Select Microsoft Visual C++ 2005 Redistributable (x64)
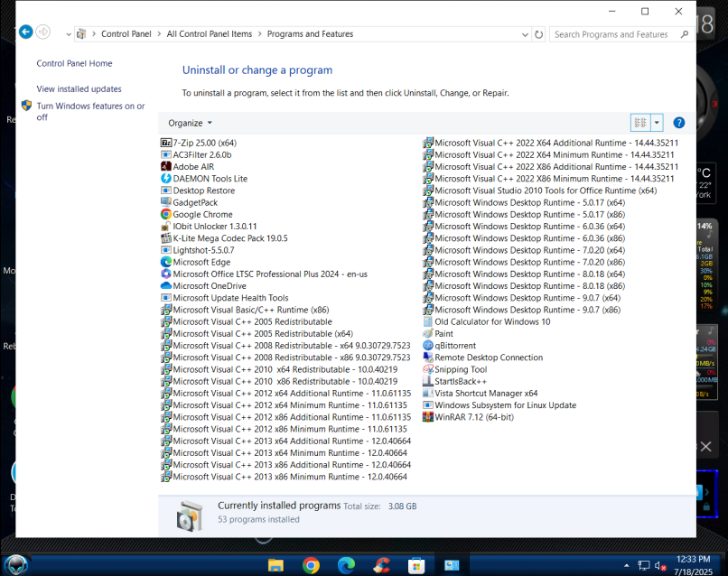The image size is (728, 576). pyautogui.click(x=257, y=333)
